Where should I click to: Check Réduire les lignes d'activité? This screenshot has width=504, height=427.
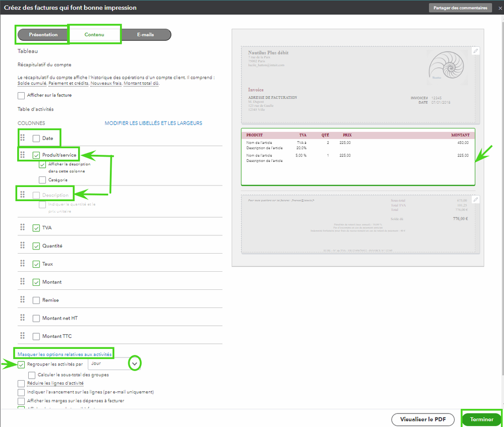click(x=21, y=384)
